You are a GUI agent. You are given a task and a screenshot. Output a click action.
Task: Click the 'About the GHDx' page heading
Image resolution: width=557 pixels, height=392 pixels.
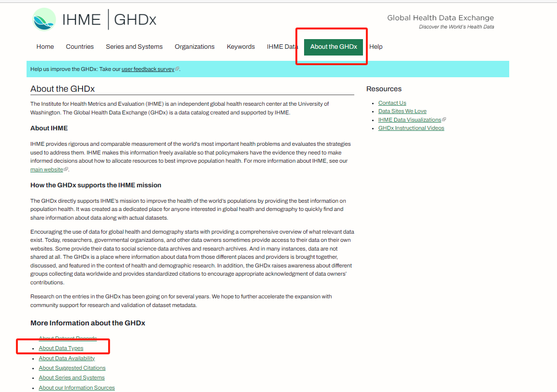click(x=63, y=89)
